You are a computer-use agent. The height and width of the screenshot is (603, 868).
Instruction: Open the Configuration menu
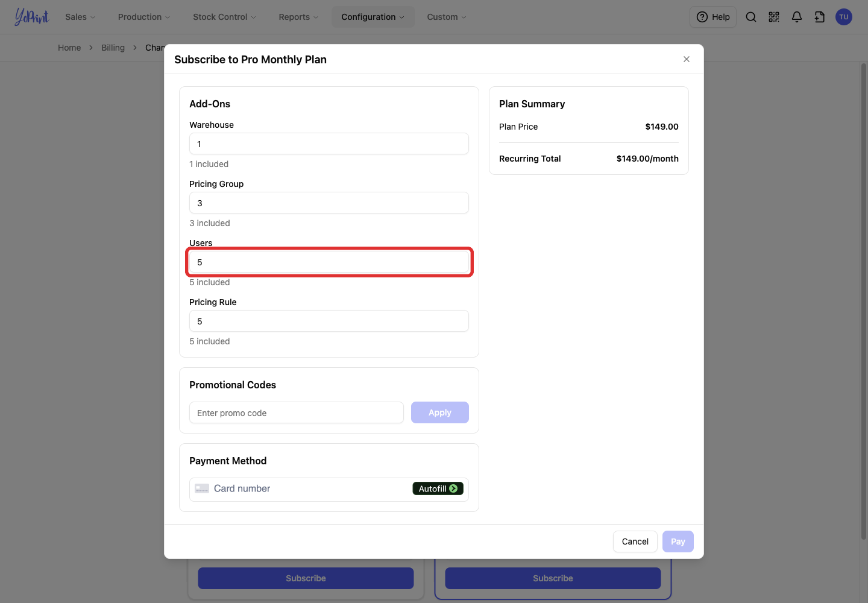tap(373, 17)
